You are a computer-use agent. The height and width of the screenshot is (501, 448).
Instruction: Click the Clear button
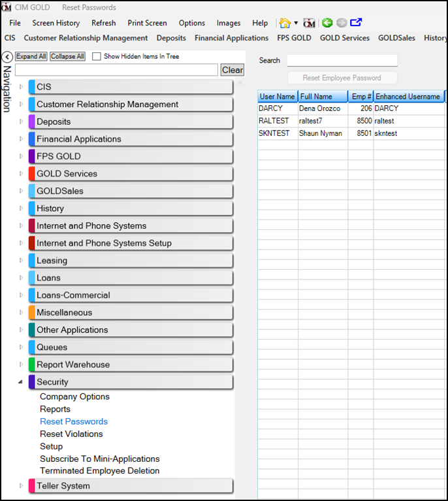pyautogui.click(x=232, y=70)
